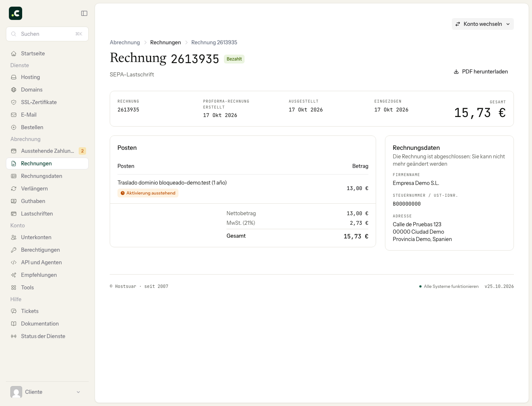
Task: Click the Aktivierung ausstehend badge
Action: [x=148, y=193]
